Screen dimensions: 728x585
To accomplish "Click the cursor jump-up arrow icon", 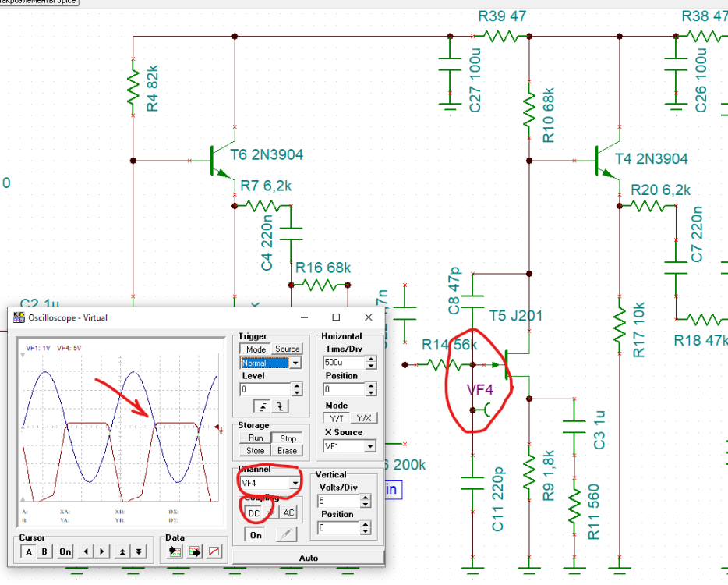I will coord(122,551).
